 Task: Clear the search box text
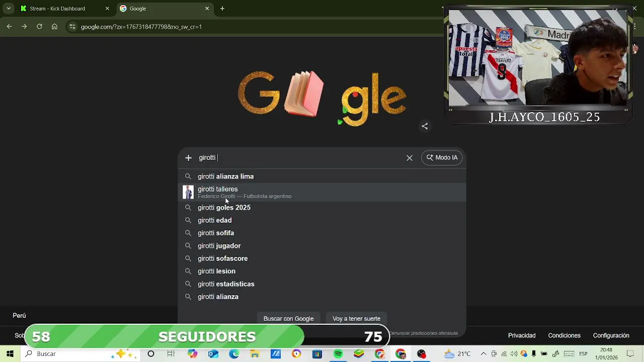pos(410,158)
